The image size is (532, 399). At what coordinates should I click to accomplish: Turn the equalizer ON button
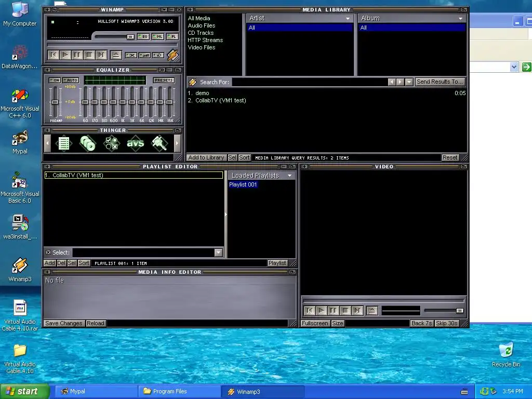(x=55, y=81)
